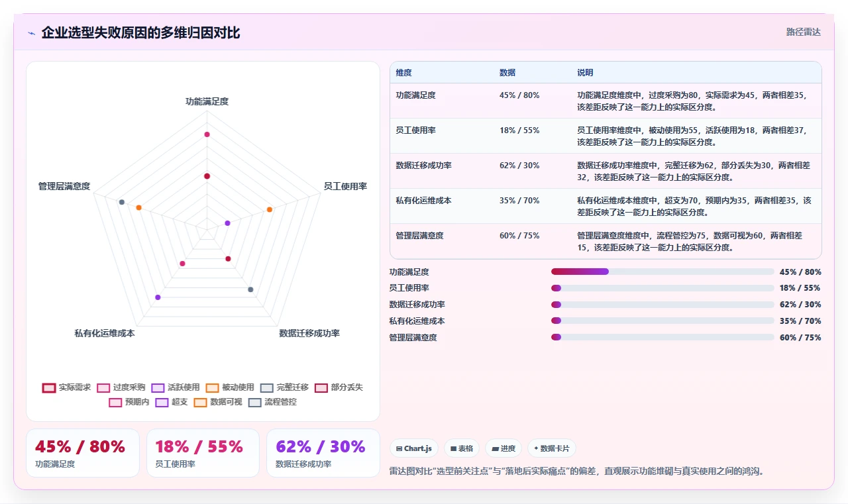Click the 维度 table column header
The image size is (848, 504).
(404, 73)
